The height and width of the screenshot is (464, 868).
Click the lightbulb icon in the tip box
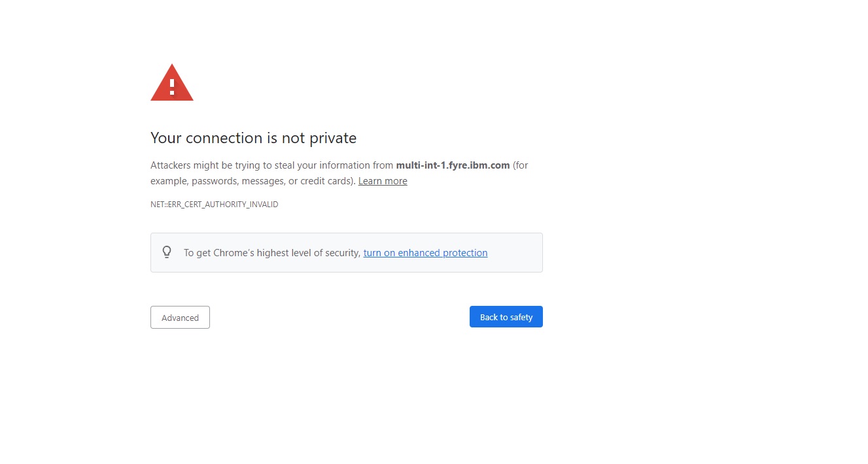[167, 252]
